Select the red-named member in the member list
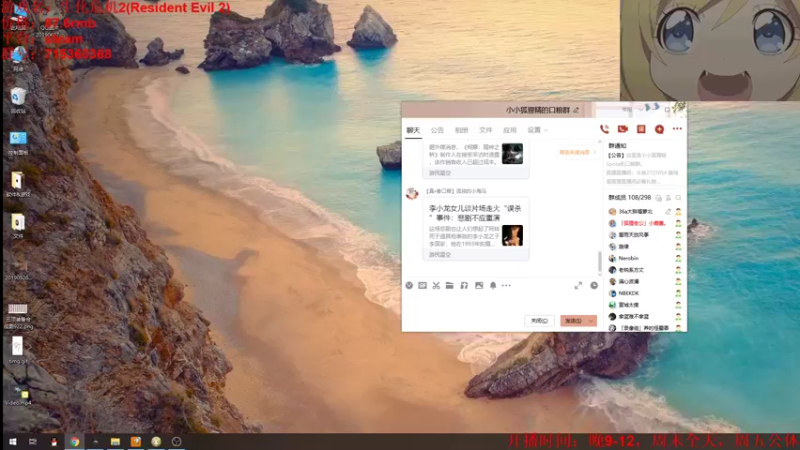The width and height of the screenshot is (800, 450). pos(646,223)
